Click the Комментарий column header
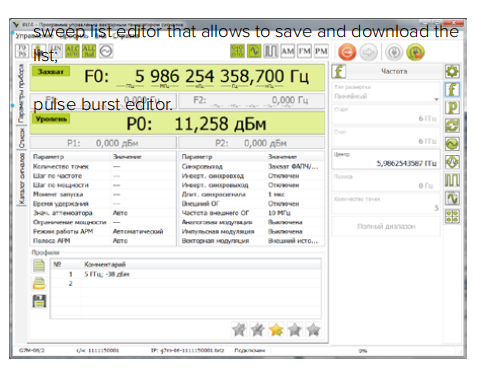The height and width of the screenshot is (373, 487). pos(201,264)
